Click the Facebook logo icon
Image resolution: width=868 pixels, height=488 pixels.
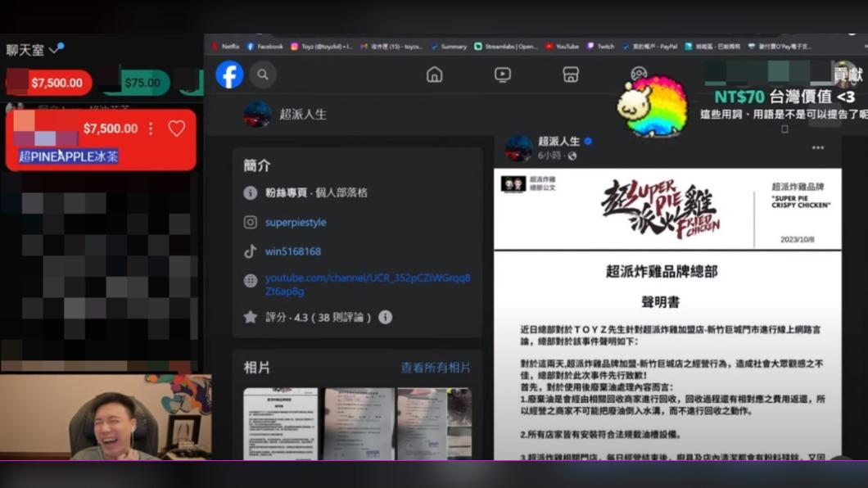[x=229, y=75]
